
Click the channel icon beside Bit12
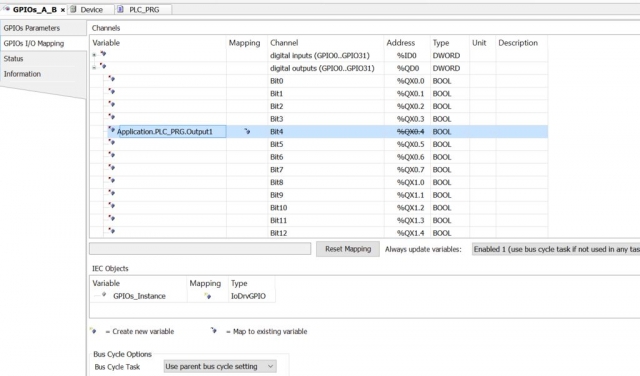point(111,231)
